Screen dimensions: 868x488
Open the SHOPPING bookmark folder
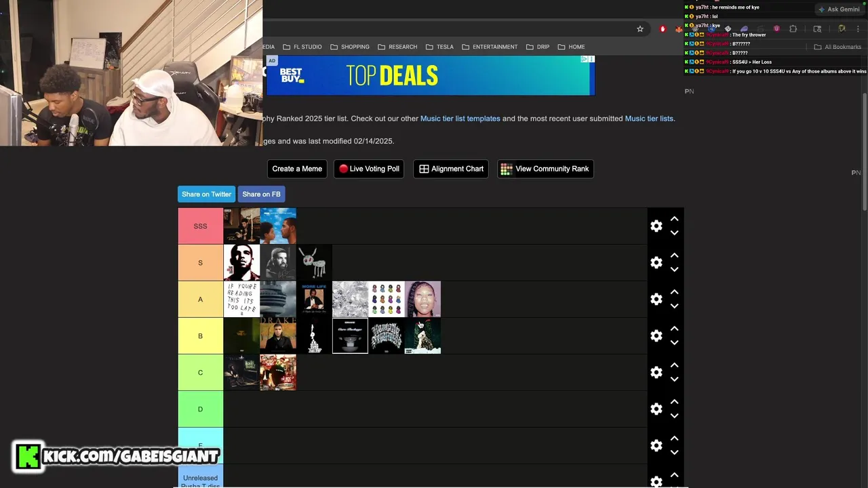click(349, 47)
